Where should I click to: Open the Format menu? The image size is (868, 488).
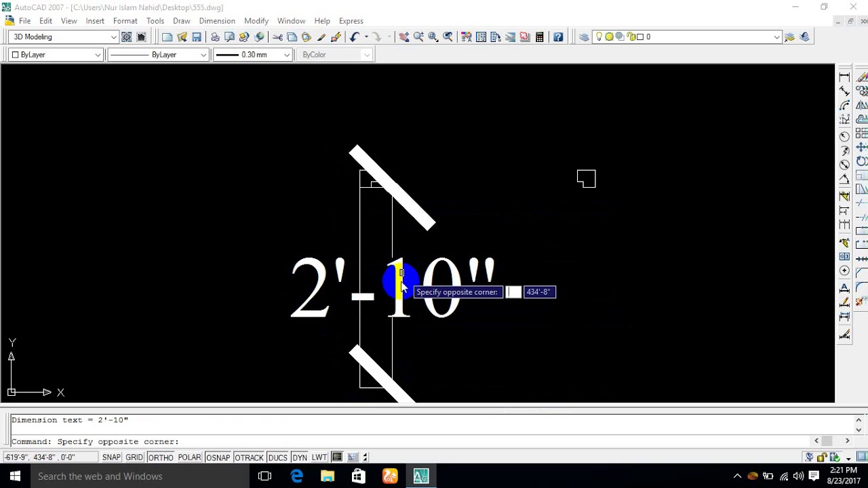point(125,21)
